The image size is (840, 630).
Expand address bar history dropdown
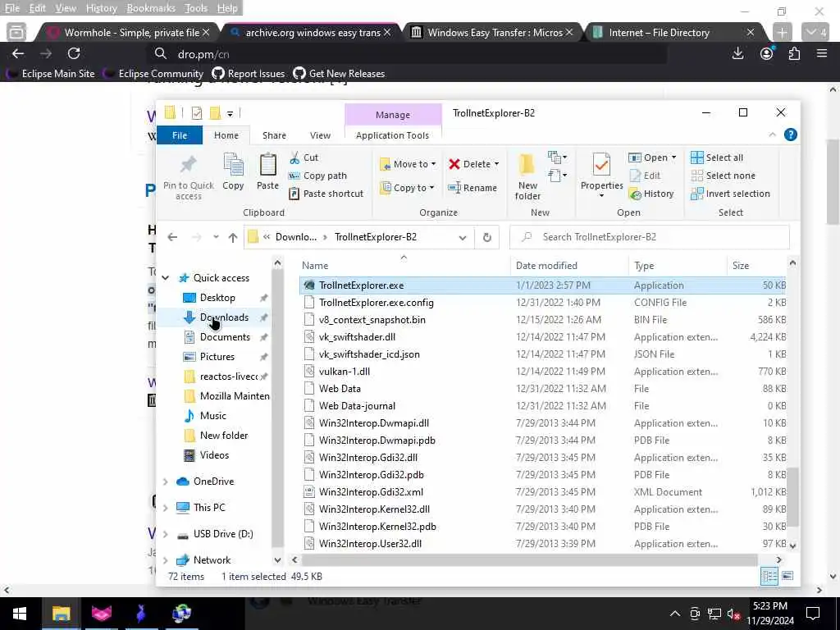463,237
